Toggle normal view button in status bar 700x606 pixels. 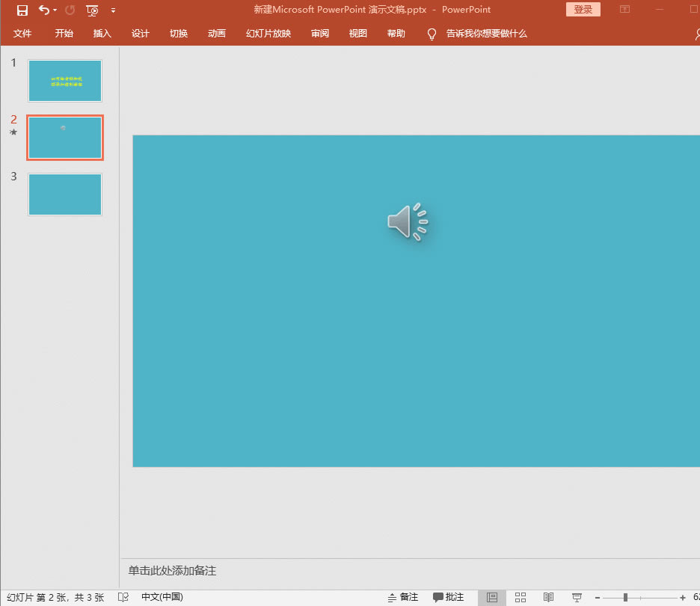(491, 597)
